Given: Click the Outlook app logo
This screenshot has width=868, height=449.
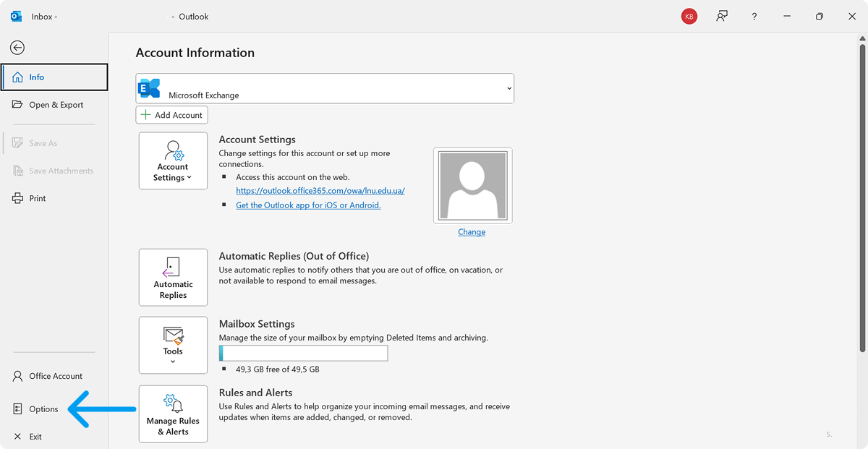Looking at the screenshot, I should click(x=16, y=17).
